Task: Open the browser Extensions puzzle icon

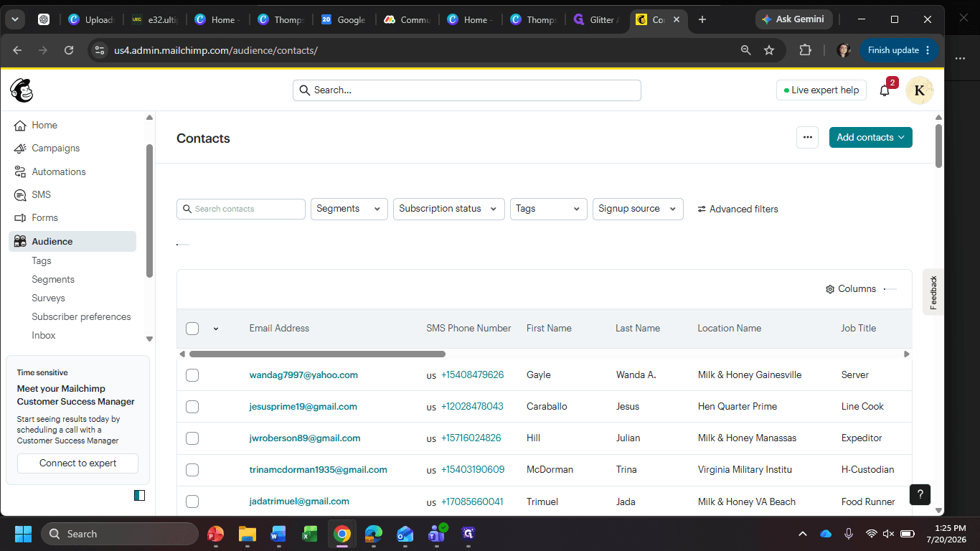Action: (x=805, y=50)
